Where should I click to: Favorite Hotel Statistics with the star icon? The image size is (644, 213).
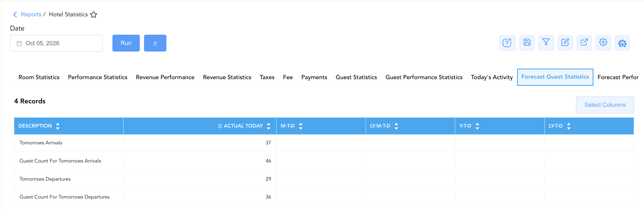[x=93, y=14]
